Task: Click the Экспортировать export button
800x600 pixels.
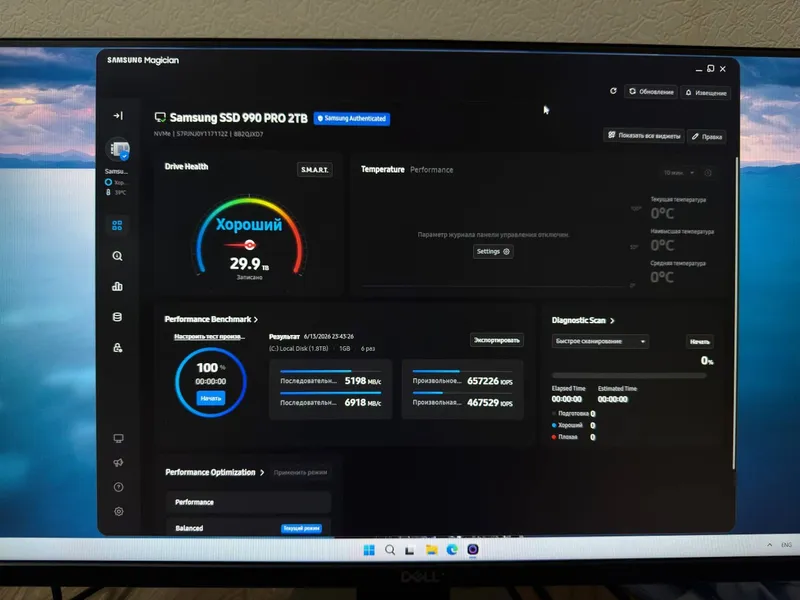Action: [x=496, y=340]
